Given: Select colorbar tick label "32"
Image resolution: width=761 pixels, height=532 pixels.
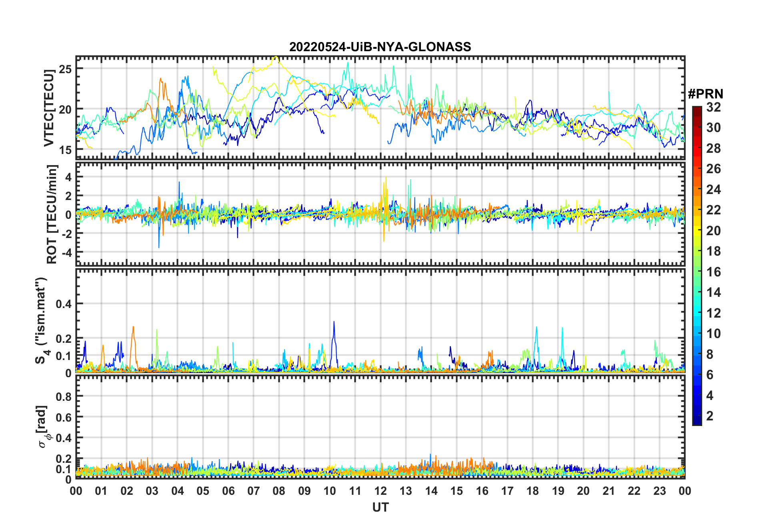Looking at the screenshot, I should tap(713, 107).
